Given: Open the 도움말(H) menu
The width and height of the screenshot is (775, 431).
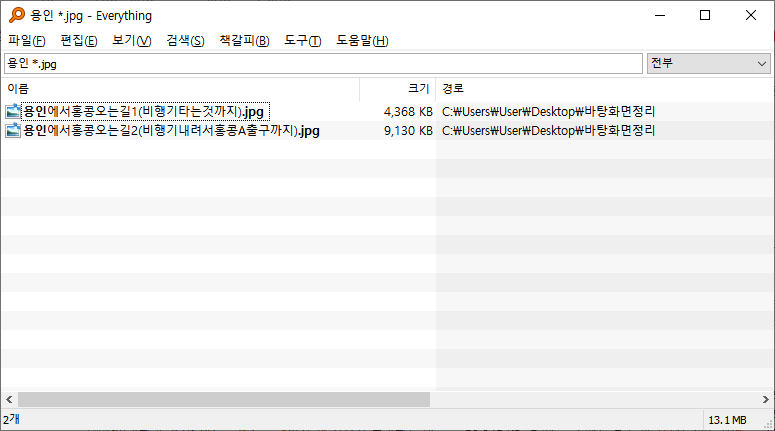Looking at the screenshot, I should click(x=362, y=41).
